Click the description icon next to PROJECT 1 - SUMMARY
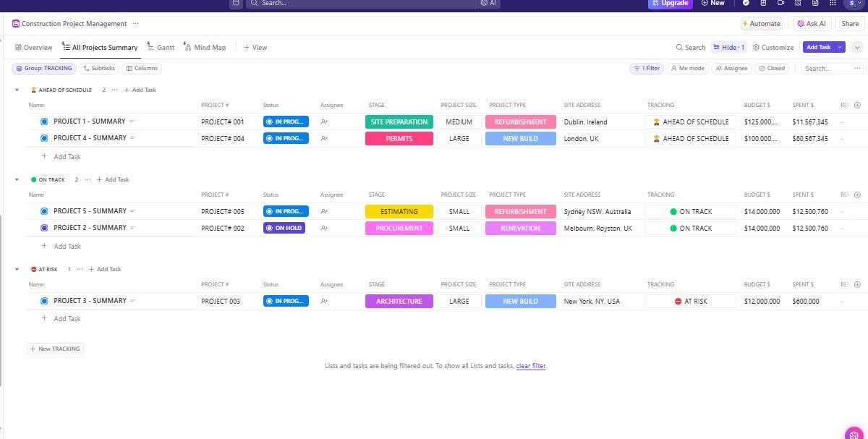 click(x=132, y=122)
